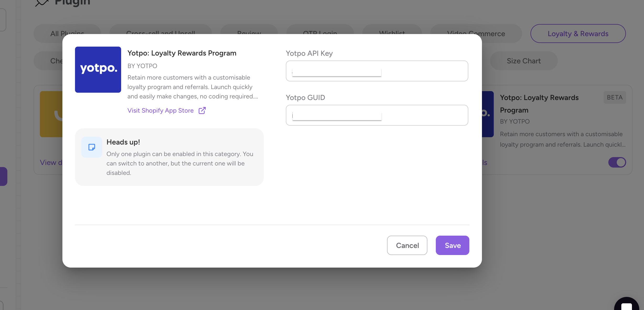Switch to the Size Chart category
Screen dimensions: 644x310
click(x=524, y=61)
